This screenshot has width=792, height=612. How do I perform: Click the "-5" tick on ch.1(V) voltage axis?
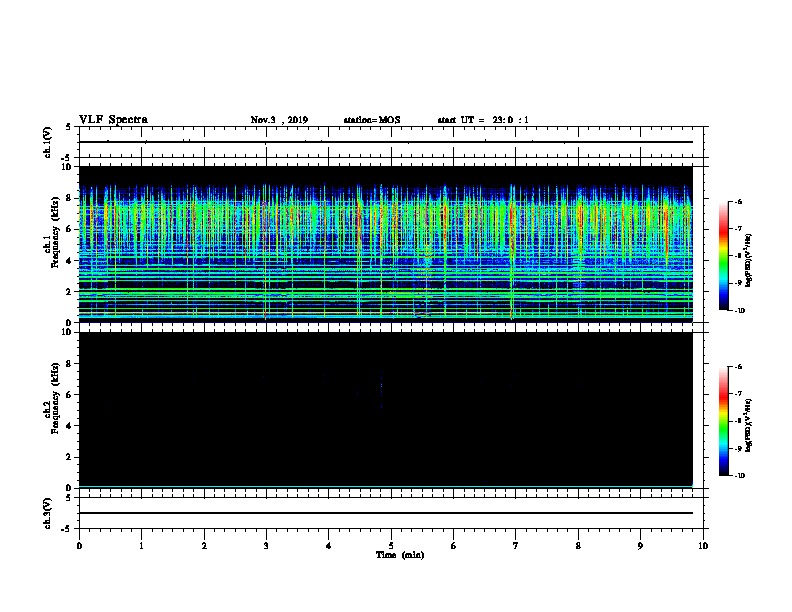(x=67, y=158)
